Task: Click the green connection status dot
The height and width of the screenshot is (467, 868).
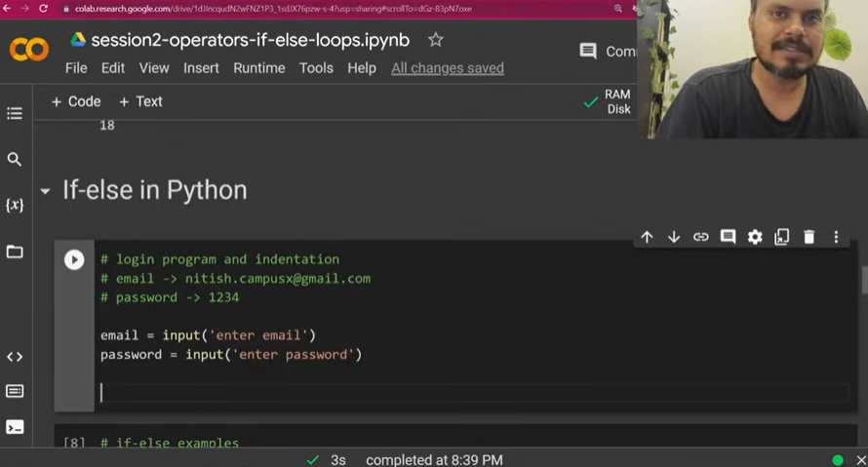Action: click(838, 460)
